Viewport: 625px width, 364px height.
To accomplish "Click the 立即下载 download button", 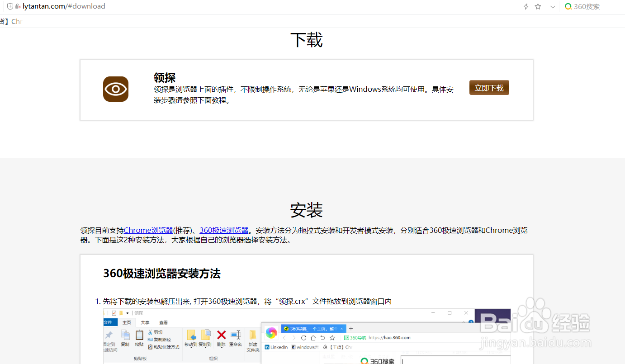I will (489, 88).
